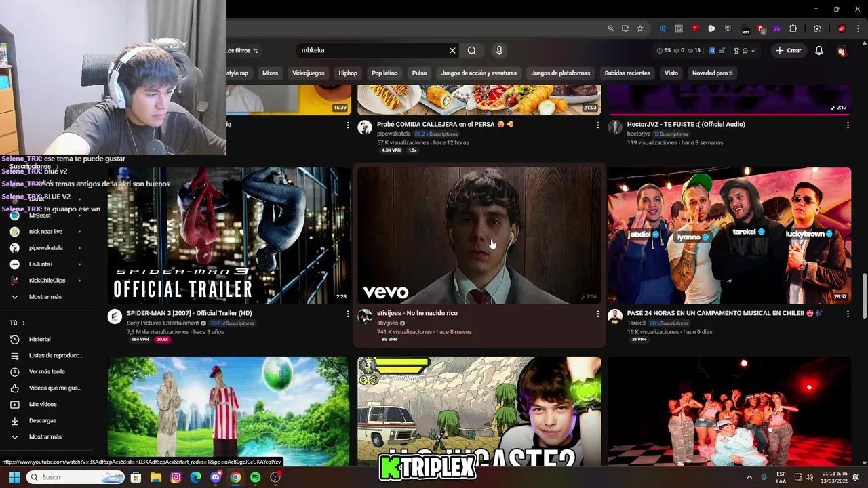The height and width of the screenshot is (488, 868).
Task: Open title Probé COMIDA CALLEJERA en el PERSA
Action: [445, 125]
